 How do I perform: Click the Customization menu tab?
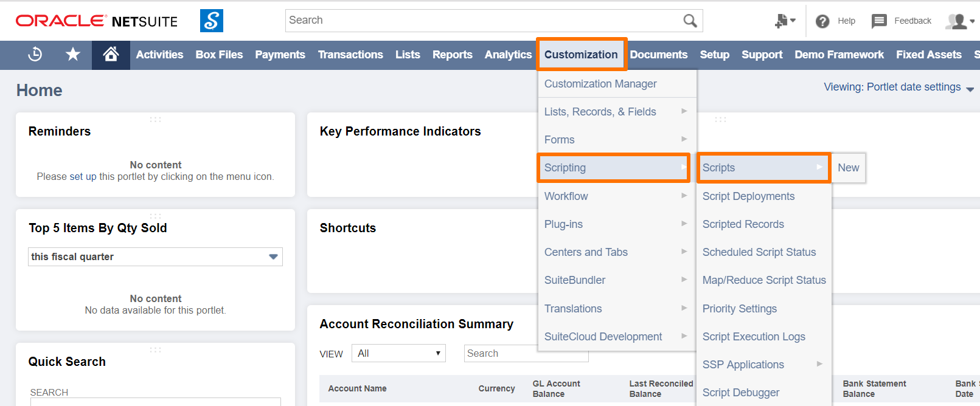click(581, 55)
